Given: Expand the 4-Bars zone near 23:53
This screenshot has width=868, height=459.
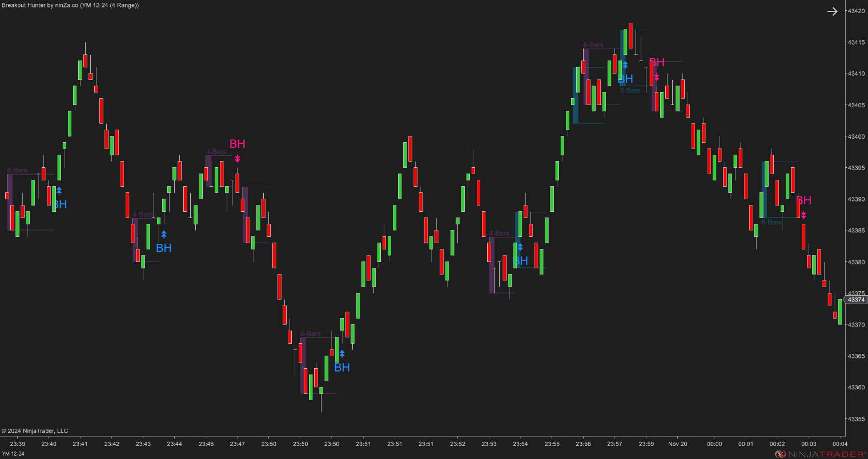Looking at the screenshot, I should [500, 233].
